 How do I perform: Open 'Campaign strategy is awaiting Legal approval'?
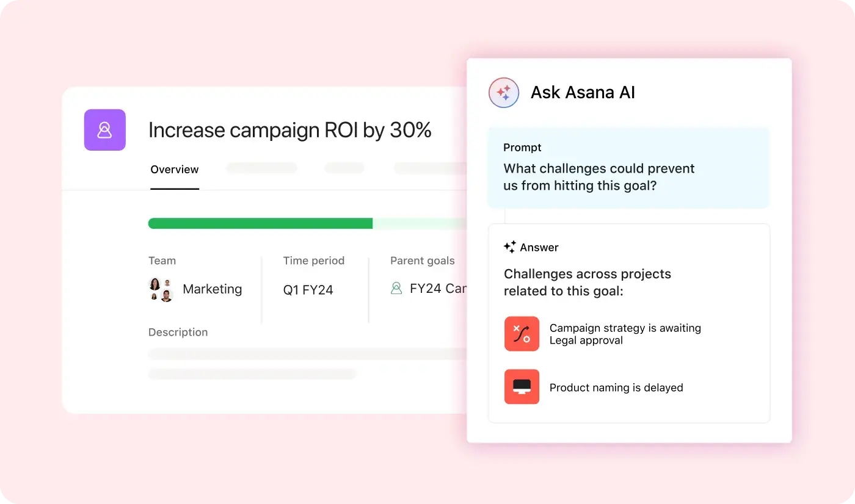tap(625, 334)
